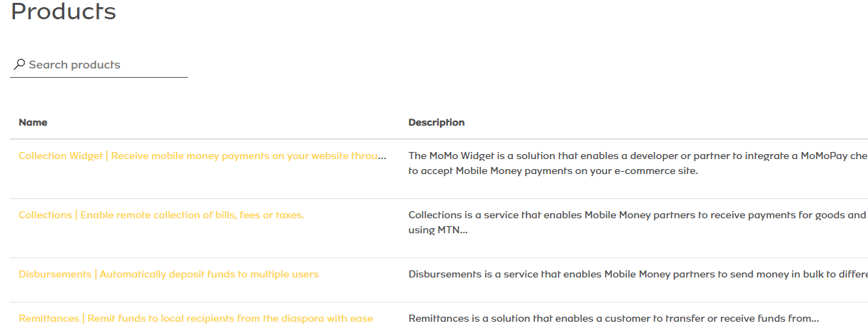The height and width of the screenshot is (336, 868).
Task: Select Collections service description first line
Action: coord(638,215)
